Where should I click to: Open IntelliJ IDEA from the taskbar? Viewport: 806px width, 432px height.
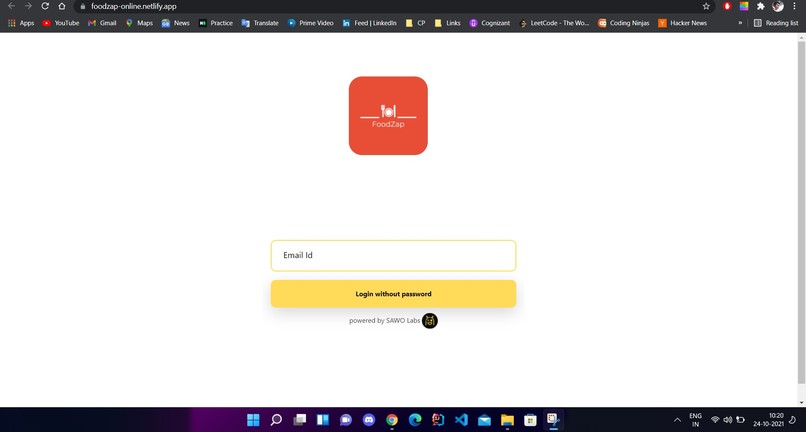point(438,420)
